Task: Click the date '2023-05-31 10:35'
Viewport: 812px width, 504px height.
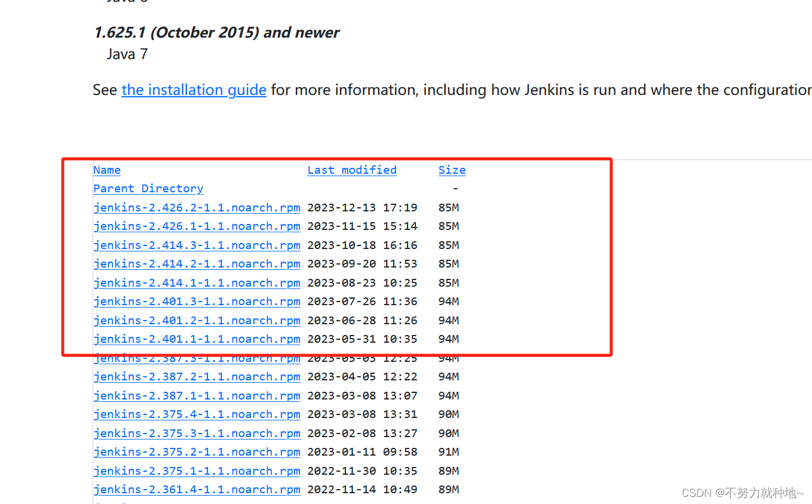Action: pyautogui.click(x=362, y=339)
